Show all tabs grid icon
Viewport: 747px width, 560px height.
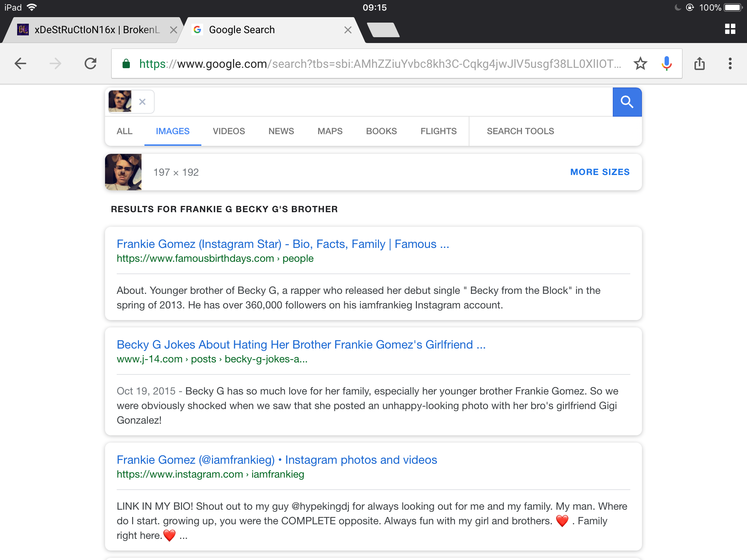point(730,29)
